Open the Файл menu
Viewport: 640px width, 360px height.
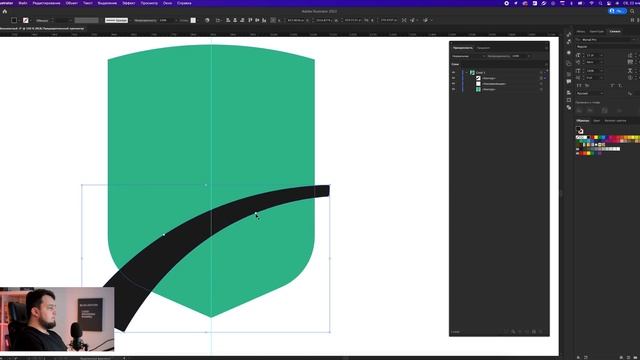click(x=23, y=3)
